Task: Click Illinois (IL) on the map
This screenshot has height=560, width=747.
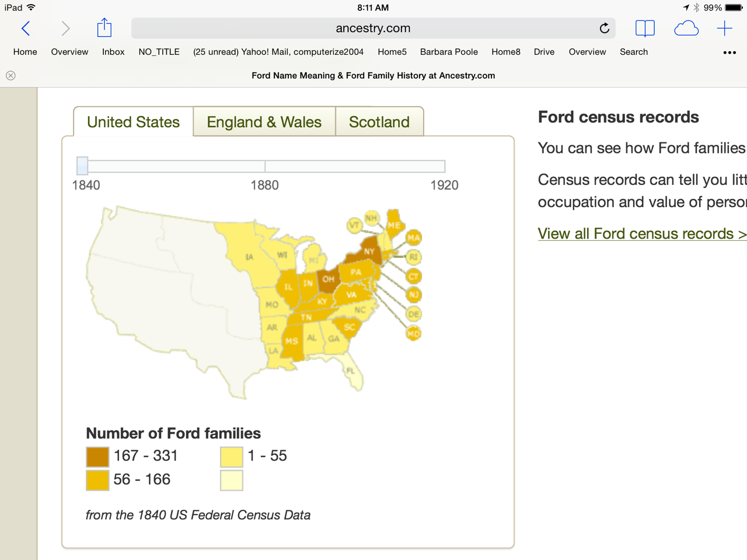Action: (x=288, y=287)
